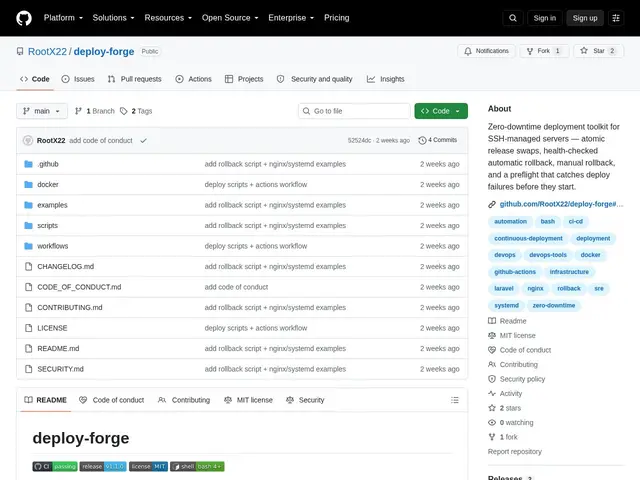This screenshot has width=640, height=480.
Task: Click the tag icon beside 2 Tags
Action: pyautogui.click(x=123, y=111)
